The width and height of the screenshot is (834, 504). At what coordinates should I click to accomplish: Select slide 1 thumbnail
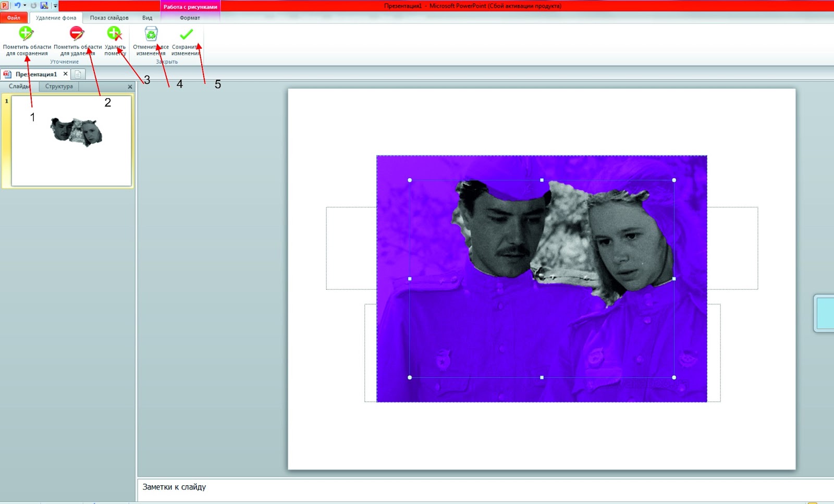pyautogui.click(x=71, y=141)
